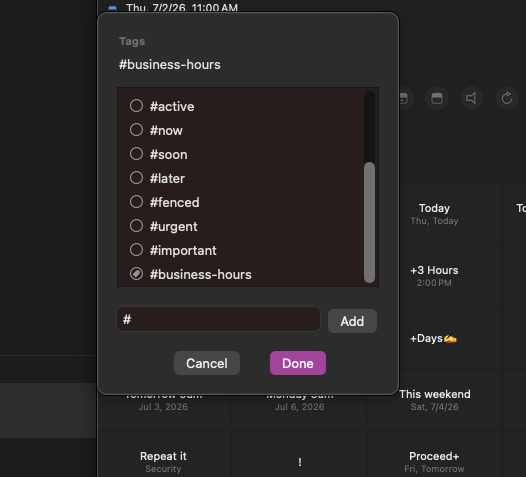Select the #now tag radio button
The width and height of the screenshot is (526, 477).
136,130
